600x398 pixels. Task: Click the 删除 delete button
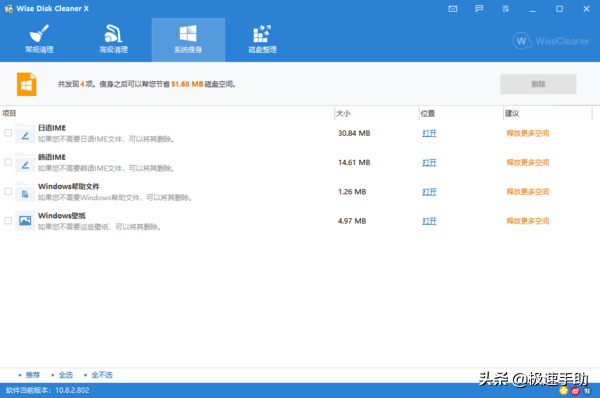coord(538,84)
